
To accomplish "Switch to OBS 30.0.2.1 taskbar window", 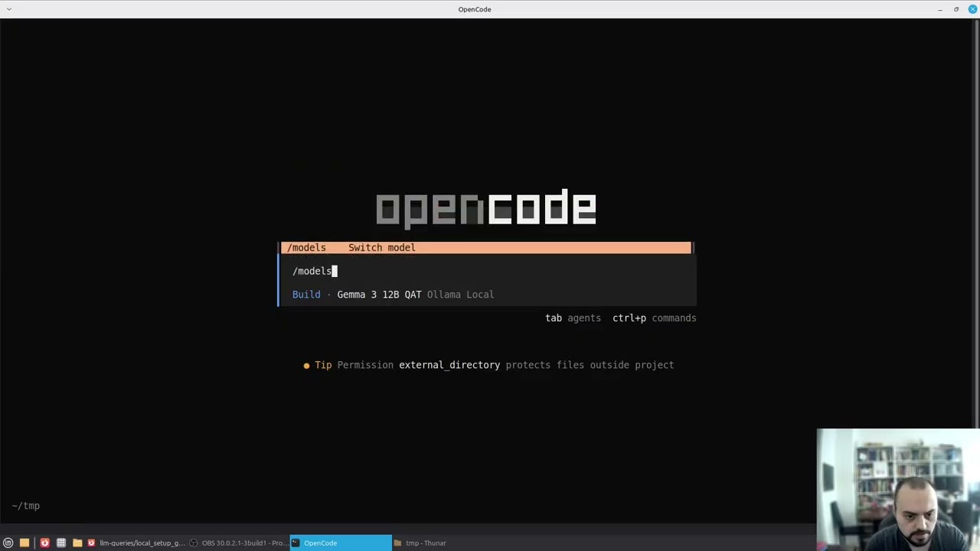I will click(x=238, y=543).
